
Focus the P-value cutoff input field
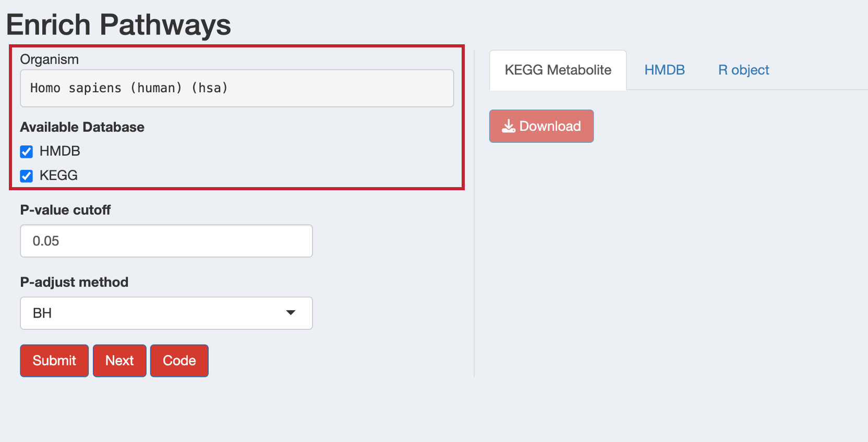[x=166, y=241]
